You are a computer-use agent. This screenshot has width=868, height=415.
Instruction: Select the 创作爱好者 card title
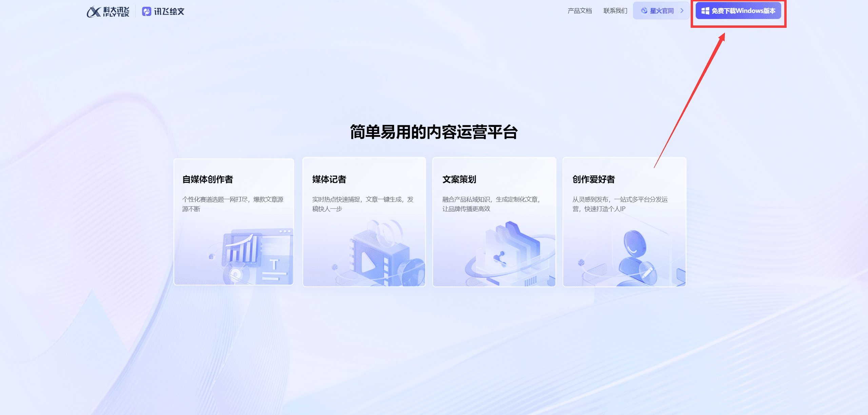(593, 179)
